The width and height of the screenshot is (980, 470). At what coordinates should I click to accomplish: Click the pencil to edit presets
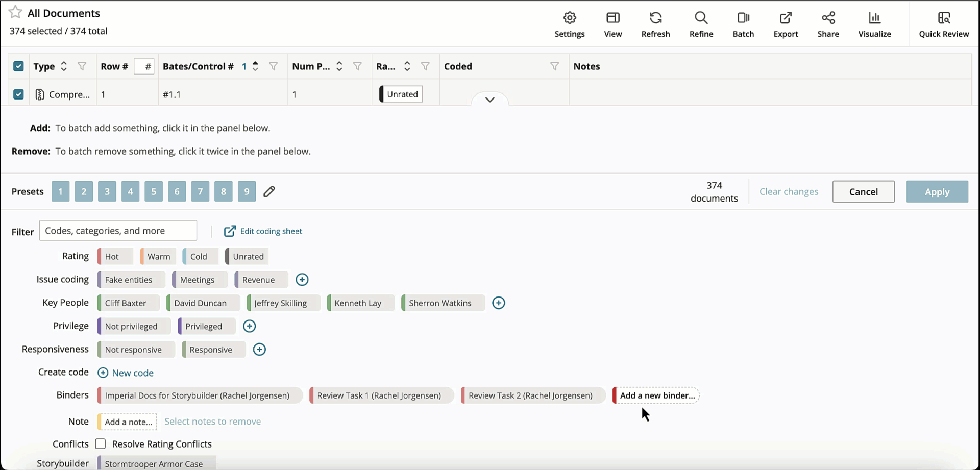269,191
